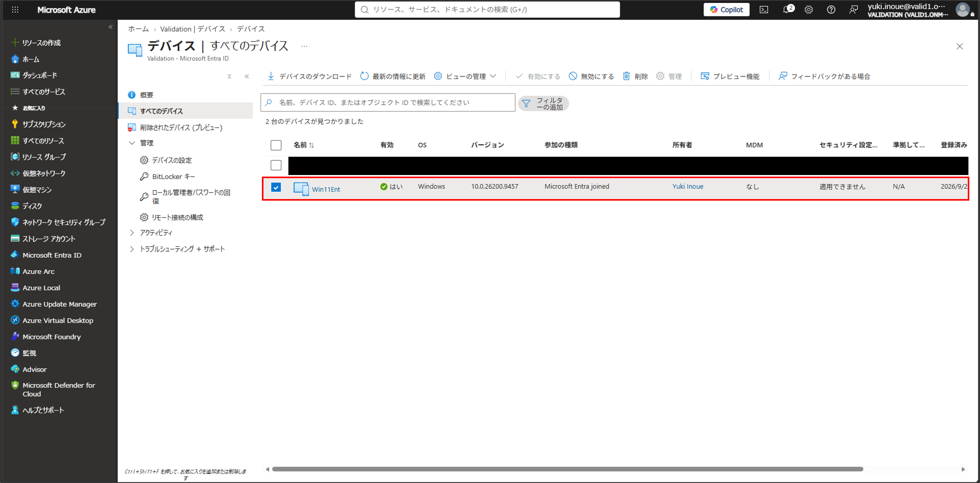Open ヘルプとサポート in sidebar
The image size is (980, 483).
pyautogui.click(x=37, y=410)
